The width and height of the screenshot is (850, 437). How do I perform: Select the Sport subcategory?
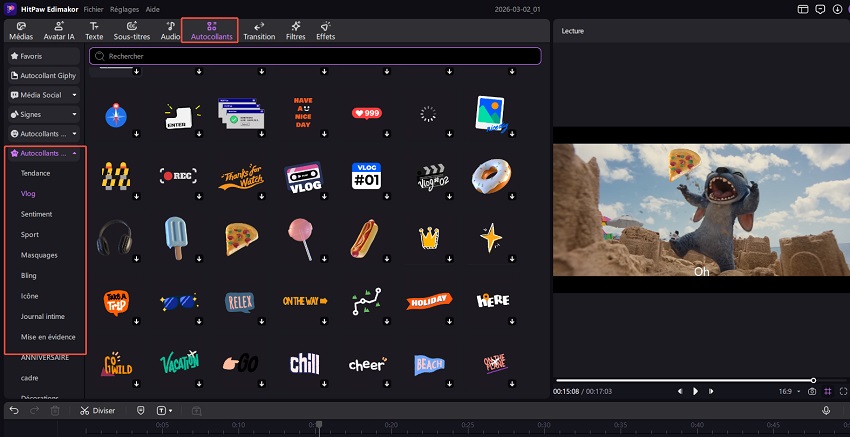pos(30,235)
